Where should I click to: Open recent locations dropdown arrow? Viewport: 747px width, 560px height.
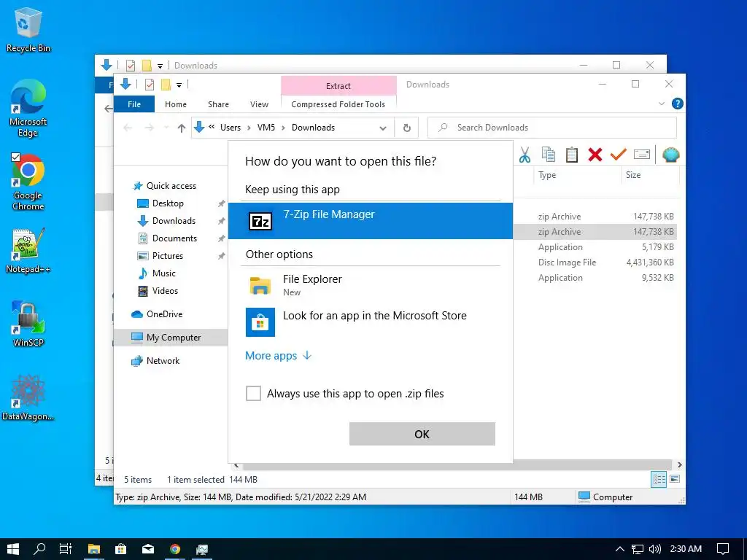(x=166, y=128)
